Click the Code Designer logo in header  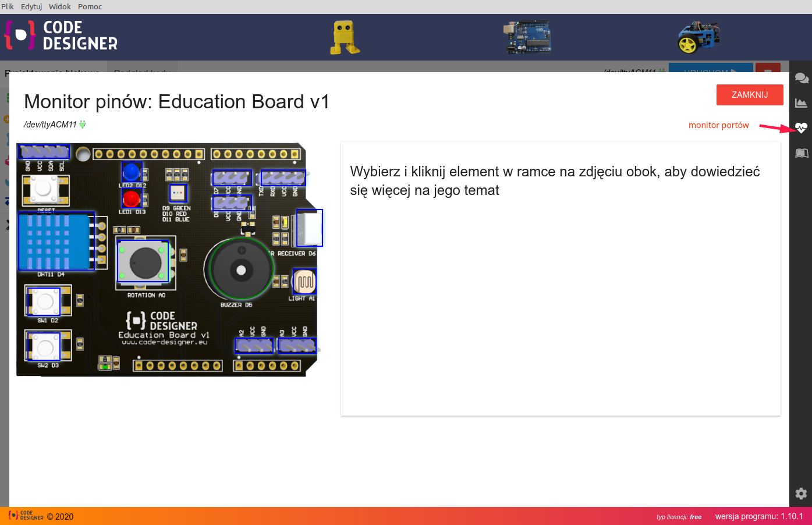tap(61, 36)
